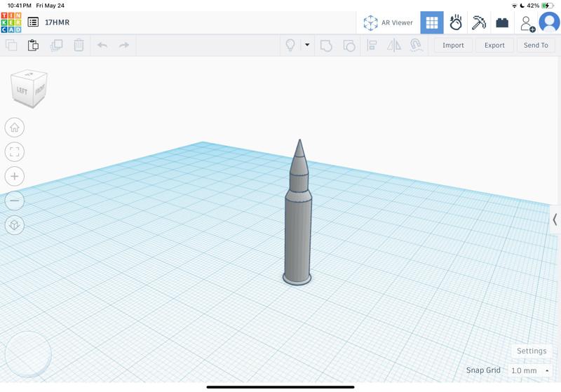Click the Group shapes icon

tap(326, 46)
